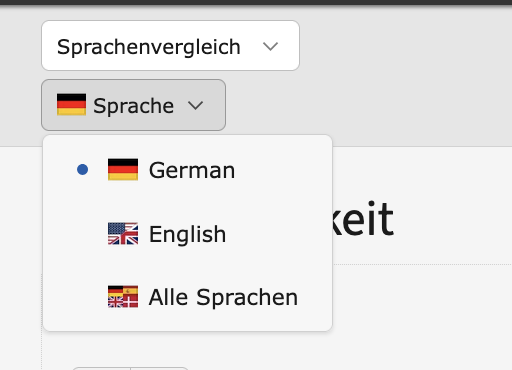Click the dark bar at the top of the window

click(256, 2)
